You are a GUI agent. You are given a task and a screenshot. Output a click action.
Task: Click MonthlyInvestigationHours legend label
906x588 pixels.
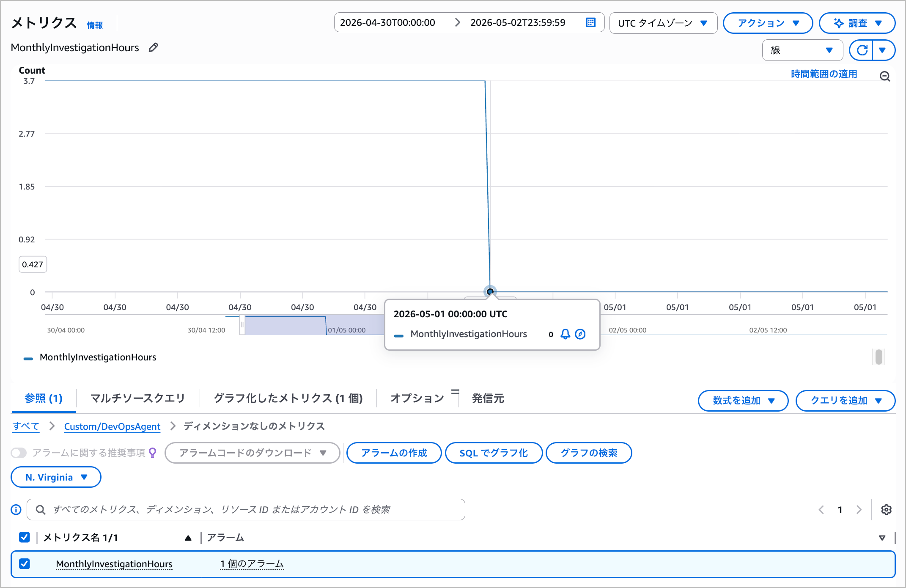pyautogui.click(x=98, y=357)
